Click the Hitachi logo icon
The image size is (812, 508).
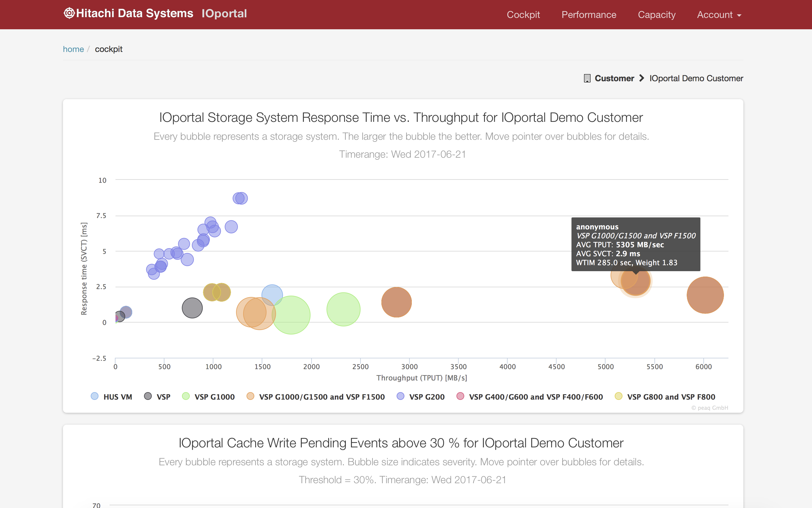click(69, 13)
